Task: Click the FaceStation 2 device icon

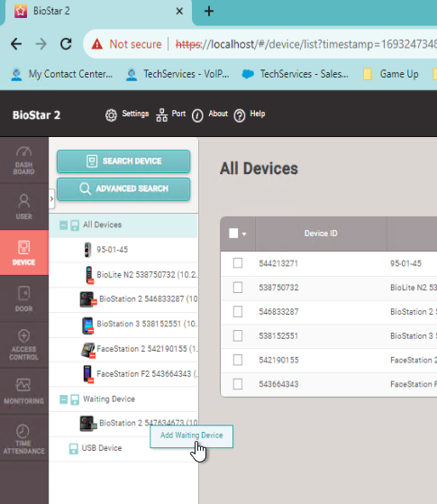Action: pyautogui.click(x=88, y=350)
